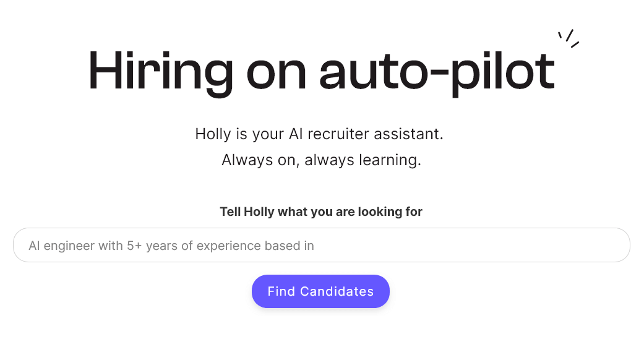
Task: Click the "AI recruiter assistant" phrase
Action: point(366,134)
